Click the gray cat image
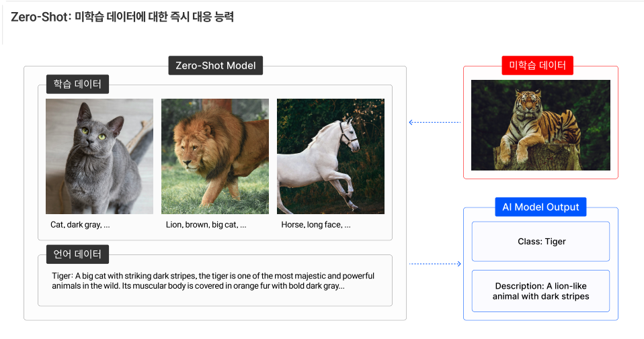This screenshot has width=644, height=339. (x=99, y=156)
